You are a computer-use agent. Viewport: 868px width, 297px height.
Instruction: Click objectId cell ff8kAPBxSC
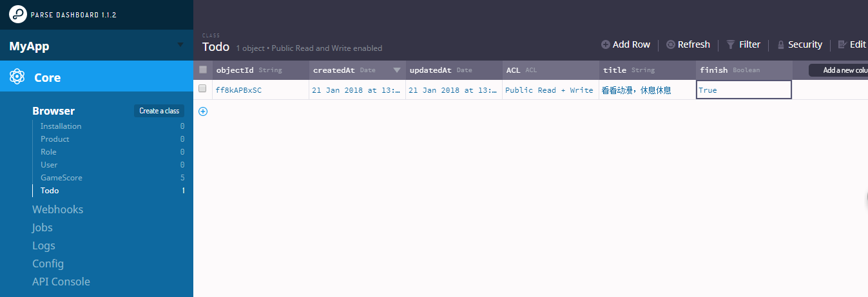[260, 90]
